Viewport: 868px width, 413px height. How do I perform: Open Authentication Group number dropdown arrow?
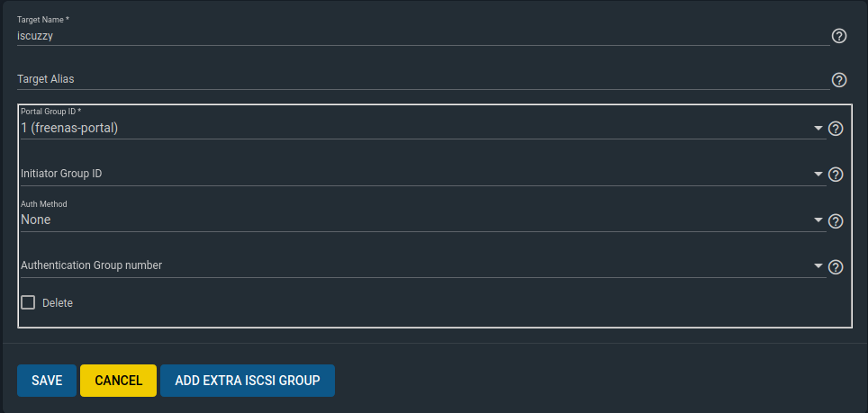(x=818, y=265)
